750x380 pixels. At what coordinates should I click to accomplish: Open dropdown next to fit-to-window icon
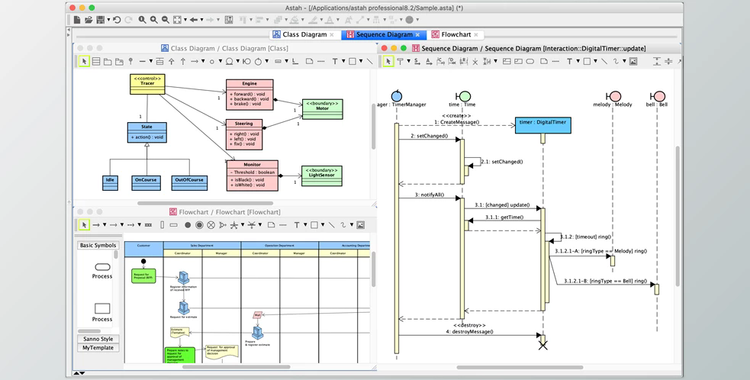185,20
